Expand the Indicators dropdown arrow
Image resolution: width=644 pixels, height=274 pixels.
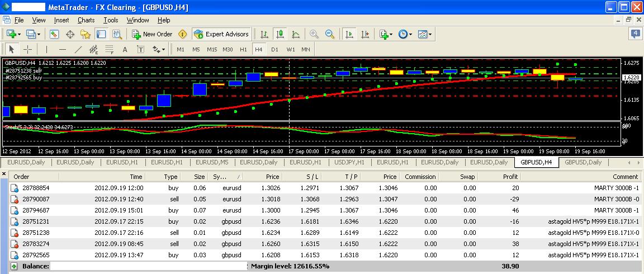point(391,35)
